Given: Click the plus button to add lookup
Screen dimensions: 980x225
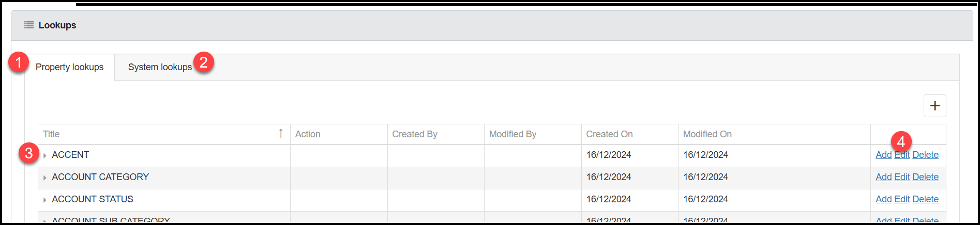Looking at the screenshot, I should 934,106.
